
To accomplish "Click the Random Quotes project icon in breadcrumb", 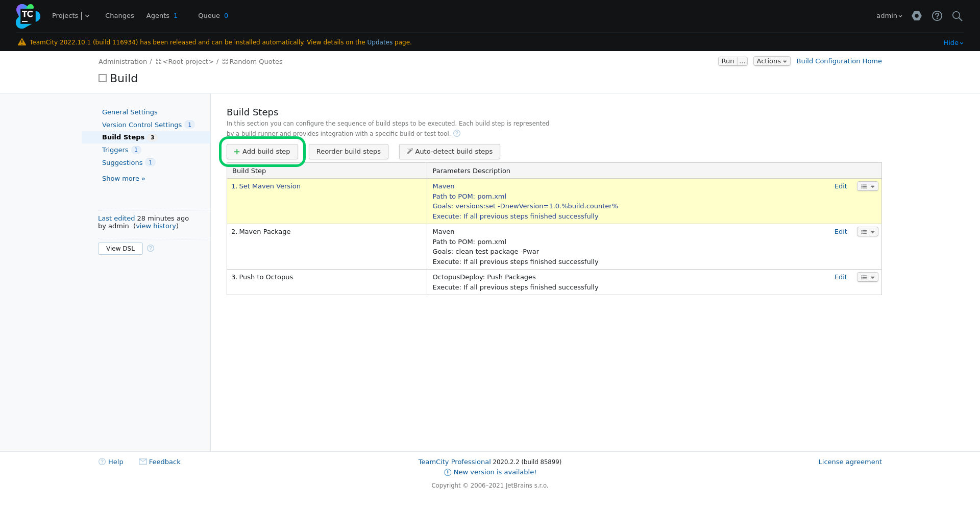I will point(225,62).
